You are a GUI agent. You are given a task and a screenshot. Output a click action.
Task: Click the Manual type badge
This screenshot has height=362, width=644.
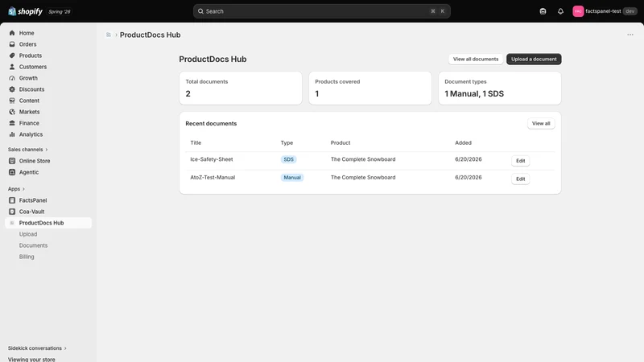tap(292, 177)
